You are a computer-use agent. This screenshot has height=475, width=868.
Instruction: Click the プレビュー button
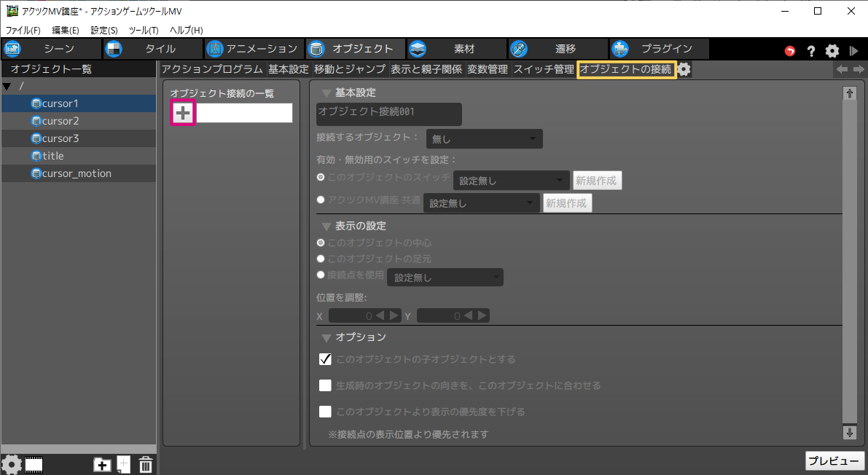click(834, 461)
